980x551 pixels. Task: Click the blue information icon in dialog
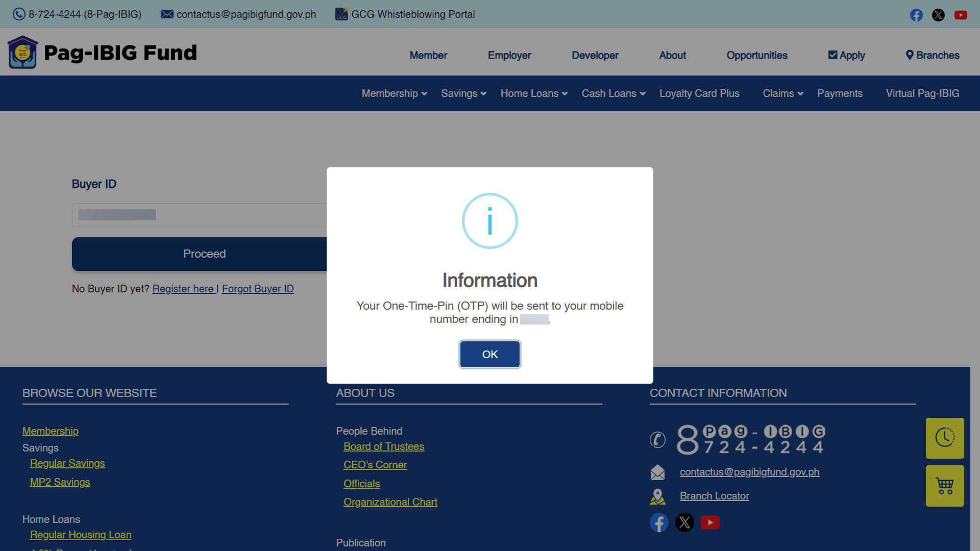click(x=490, y=221)
